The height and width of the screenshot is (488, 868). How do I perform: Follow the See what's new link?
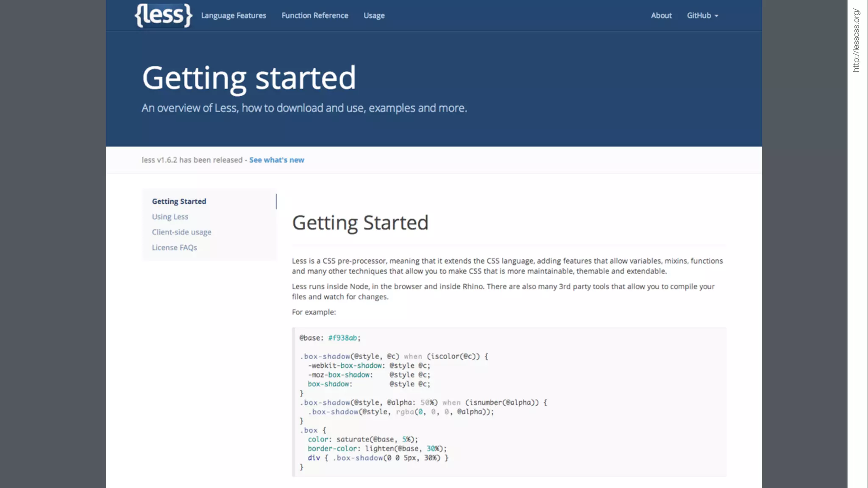[276, 160]
